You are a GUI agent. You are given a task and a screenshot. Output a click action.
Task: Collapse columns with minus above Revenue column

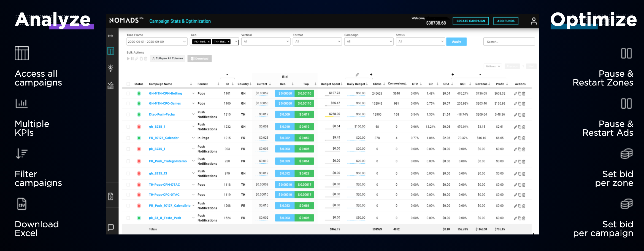(480, 75)
